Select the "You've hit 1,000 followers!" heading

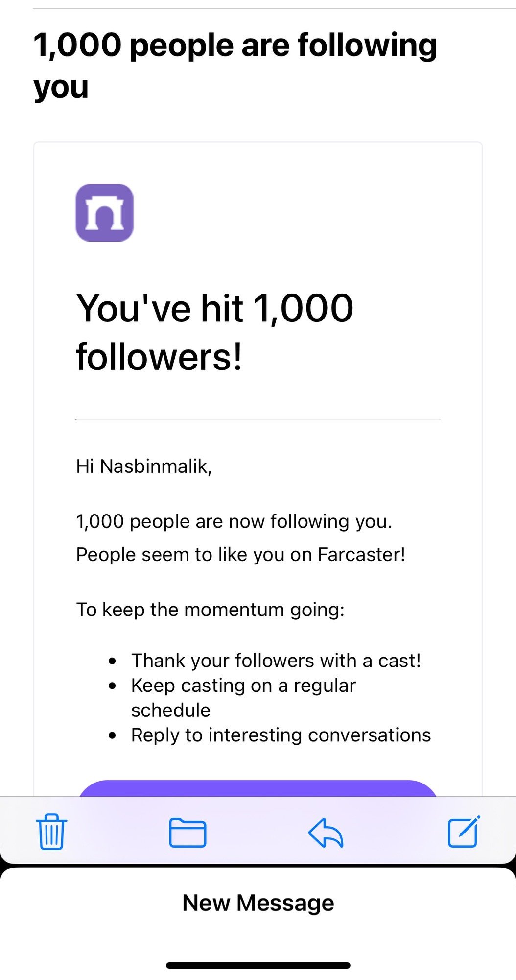214,332
